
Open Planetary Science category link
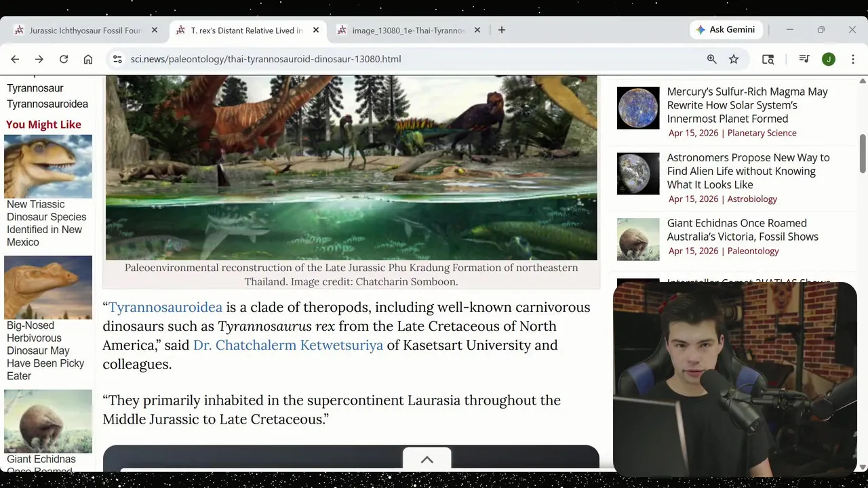[x=762, y=133]
